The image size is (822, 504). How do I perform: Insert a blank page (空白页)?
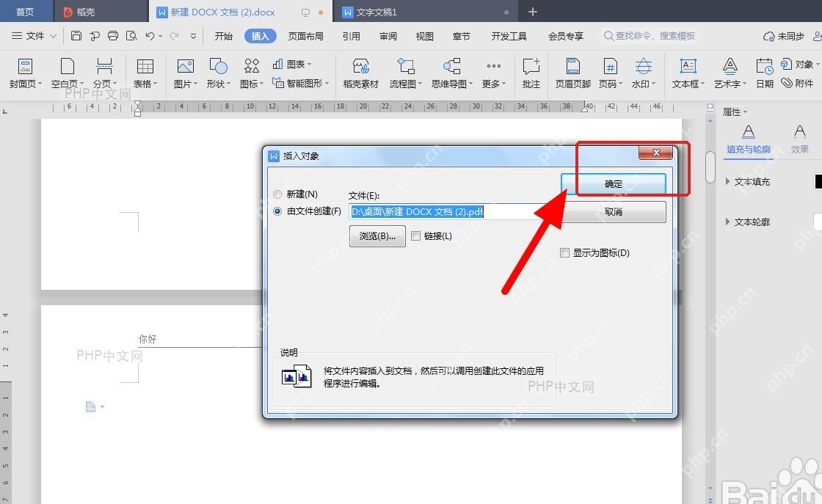click(67, 73)
